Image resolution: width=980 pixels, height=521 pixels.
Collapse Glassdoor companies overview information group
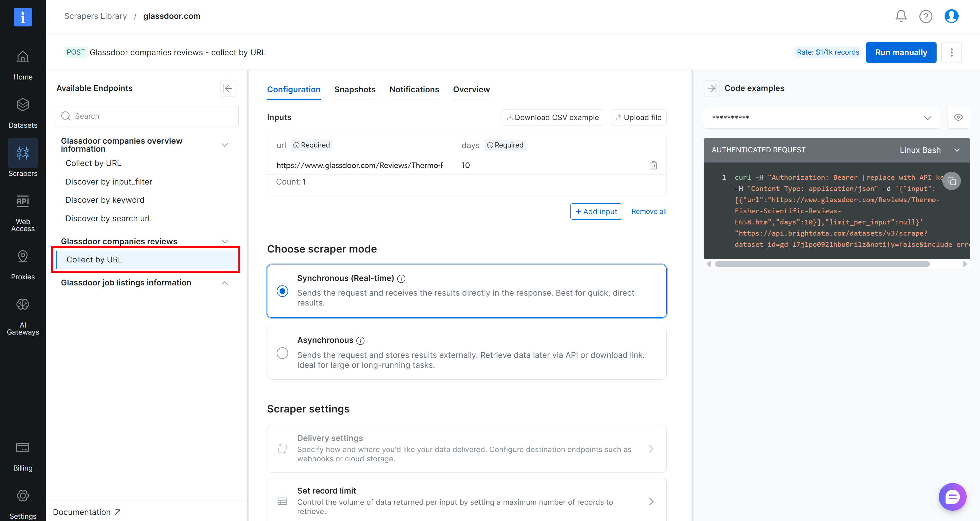[x=224, y=145]
